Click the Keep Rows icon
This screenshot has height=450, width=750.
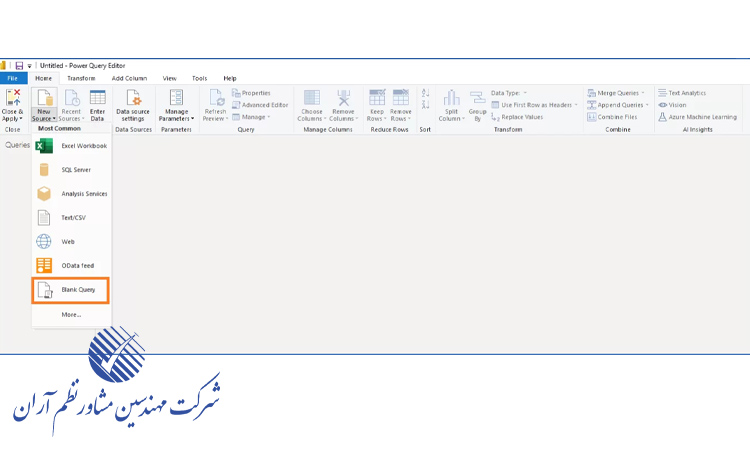click(377, 97)
